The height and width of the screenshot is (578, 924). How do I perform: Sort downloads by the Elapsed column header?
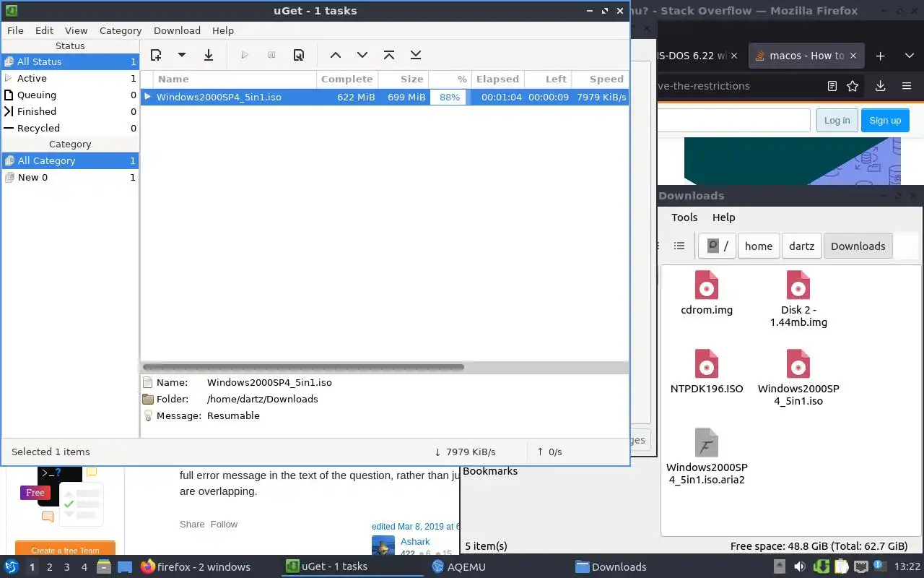coord(497,79)
